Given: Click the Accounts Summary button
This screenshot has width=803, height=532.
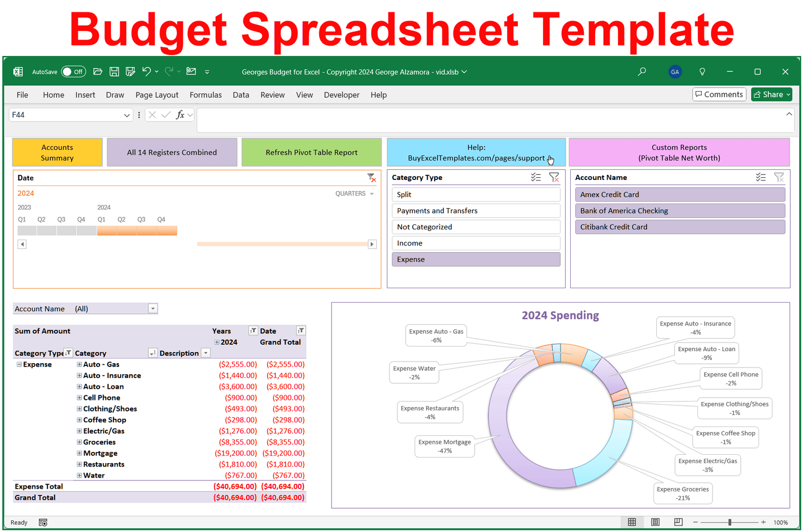Looking at the screenshot, I should coord(57,152).
